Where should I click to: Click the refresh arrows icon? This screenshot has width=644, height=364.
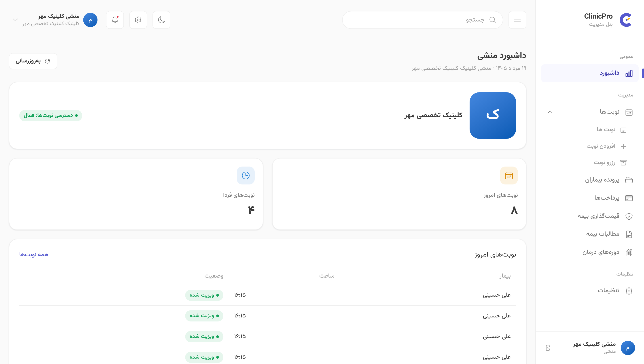(x=47, y=61)
